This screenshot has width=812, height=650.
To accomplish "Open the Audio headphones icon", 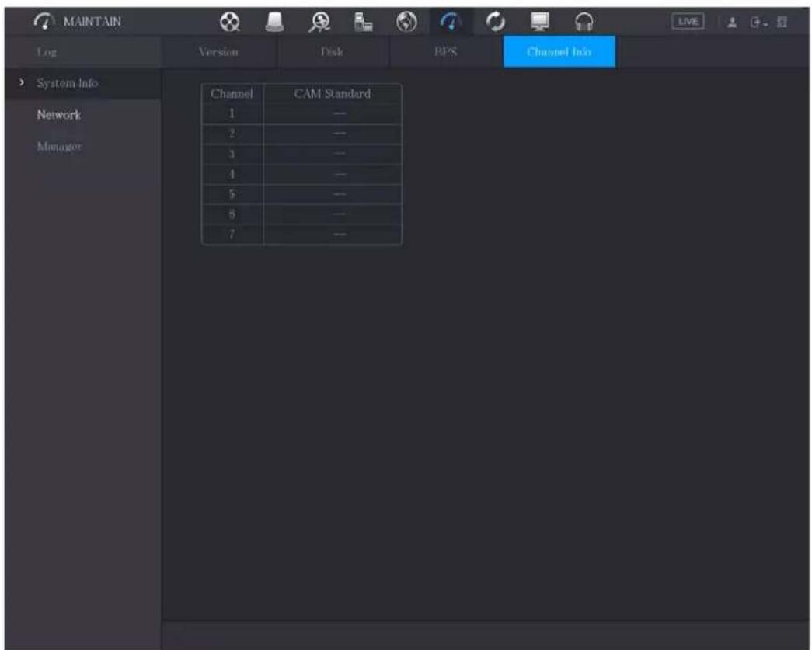I will coord(584,22).
